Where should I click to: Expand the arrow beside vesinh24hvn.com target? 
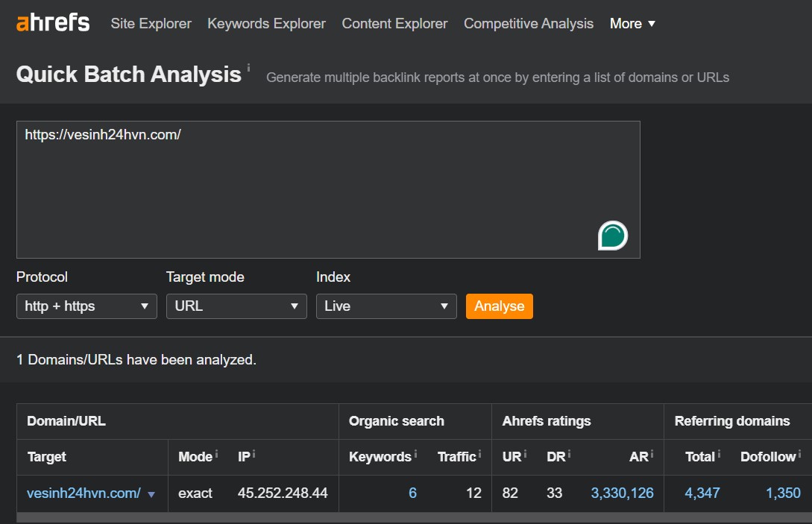tap(151, 494)
